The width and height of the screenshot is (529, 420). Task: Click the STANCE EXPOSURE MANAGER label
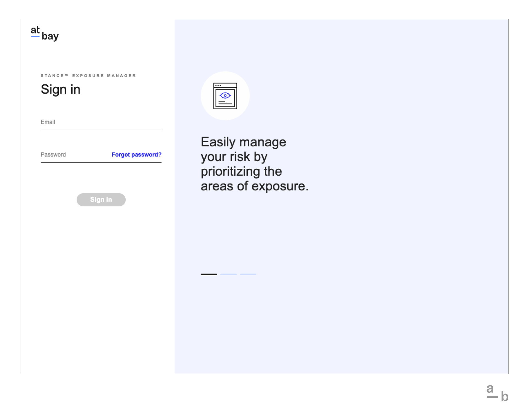(88, 75)
